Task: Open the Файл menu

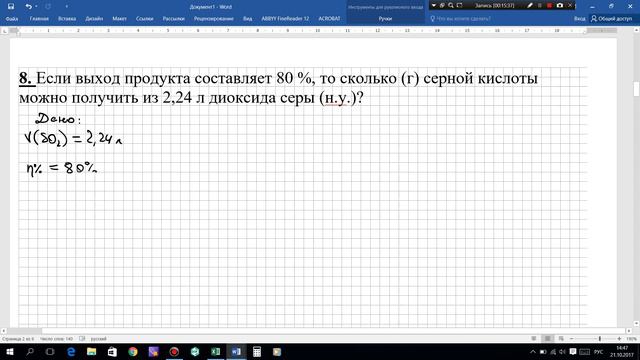Action: pyautogui.click(x=12, y=19)
